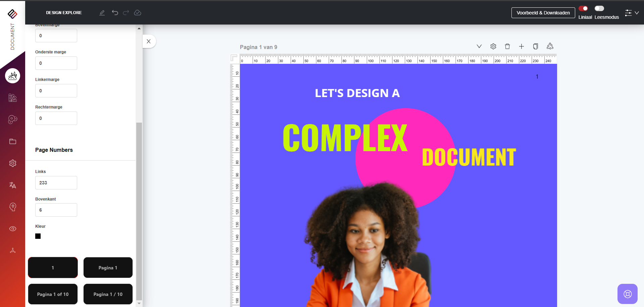Image resolution: width=644 pixels, height=307 pixels.
Task: Expand the page chevron dropdown above canvas
Action: [x=479, y=46]
